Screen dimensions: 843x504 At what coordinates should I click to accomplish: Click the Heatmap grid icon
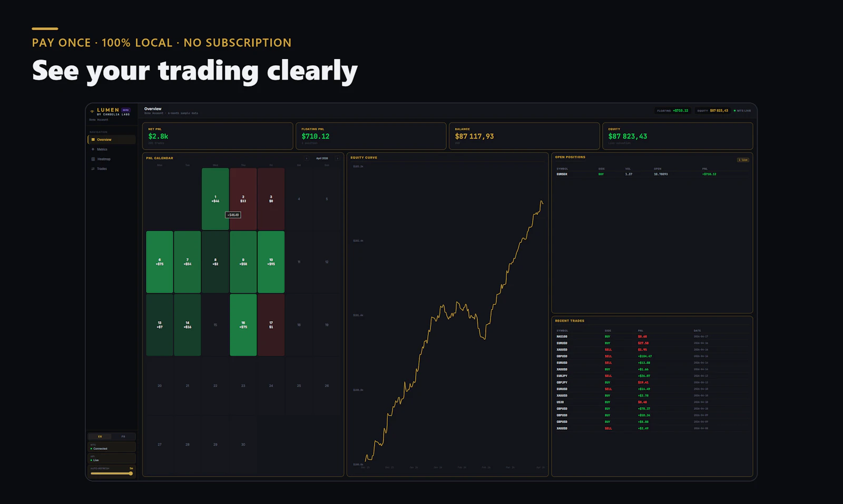[93, 159]
